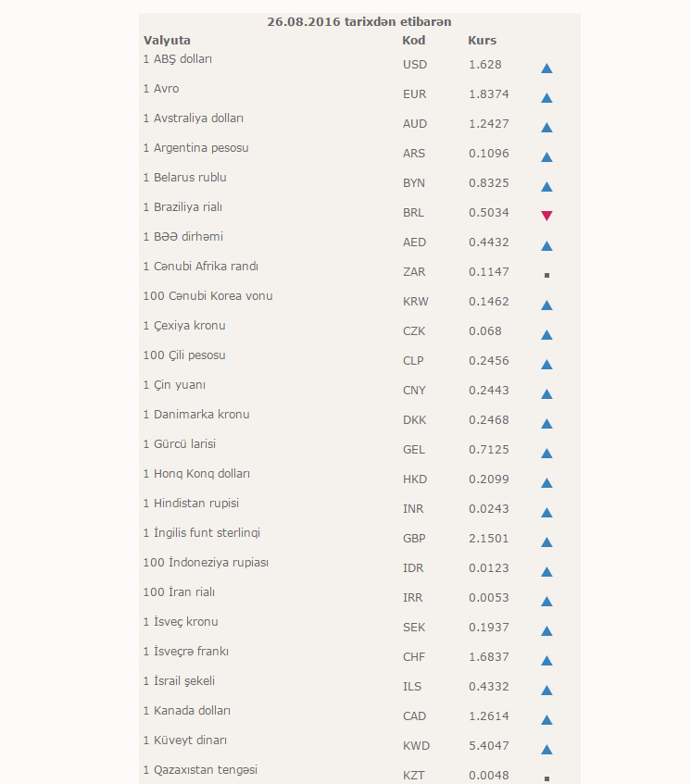691x784 pixels.
Task: Click the up arrow beside CHF rate
Action: pyautogui.click(x=547, y=661)
